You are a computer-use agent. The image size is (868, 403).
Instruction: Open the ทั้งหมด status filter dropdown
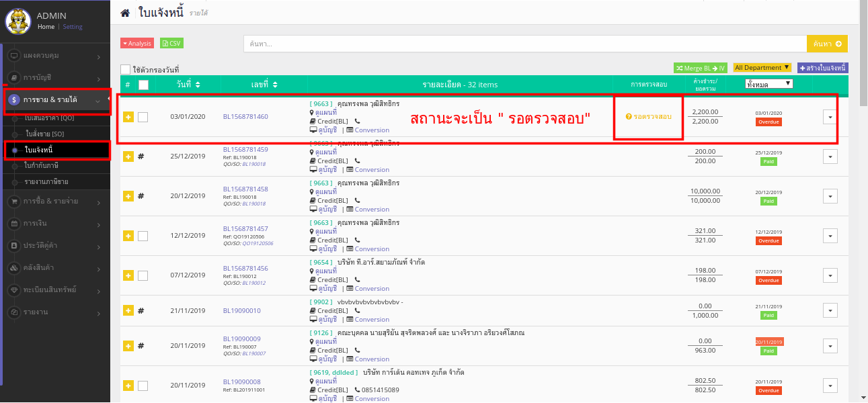pos(769,84)
